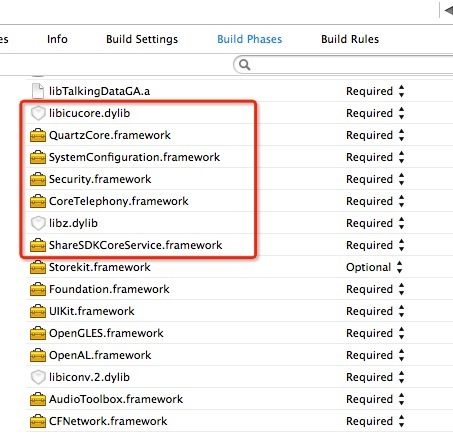Open Required dropdown for CFNetwork.framework
Screen dimensions: 453x435
[x=375, y=421]
